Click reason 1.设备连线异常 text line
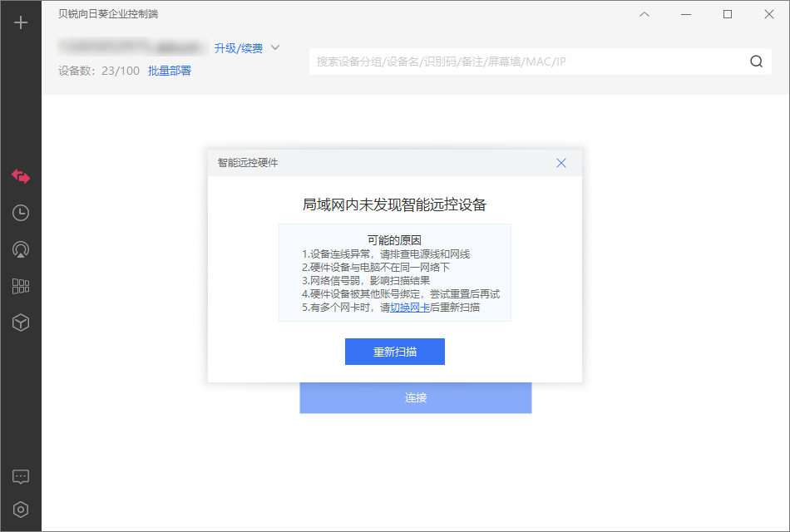This screenshot has height=532, width=790. point(386,254)
